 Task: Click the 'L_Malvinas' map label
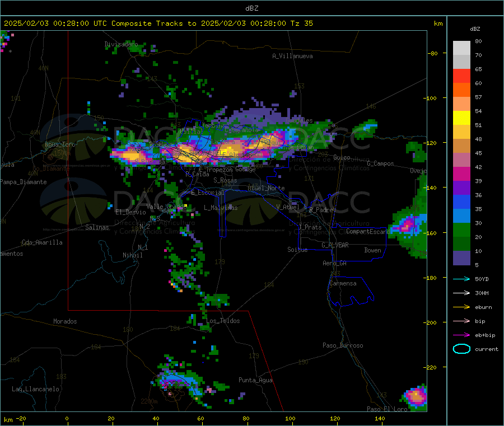(x=221, y=208)
